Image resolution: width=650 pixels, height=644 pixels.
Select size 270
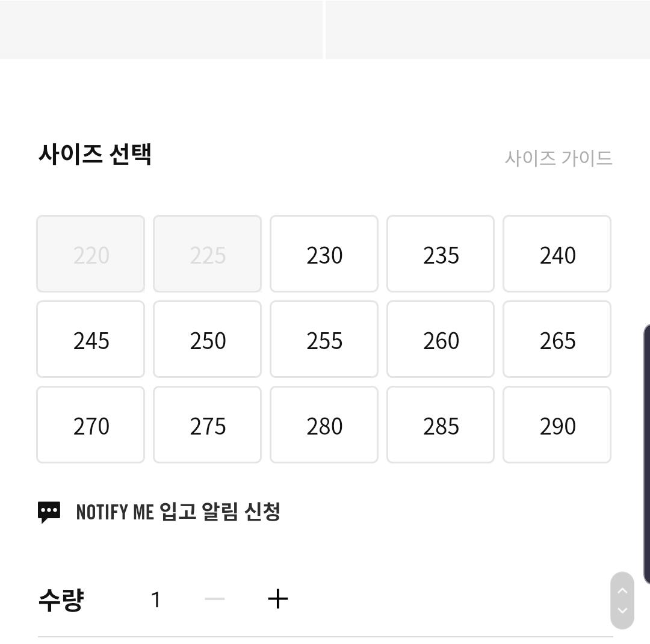pyautogui.click(x=91, y=425)
